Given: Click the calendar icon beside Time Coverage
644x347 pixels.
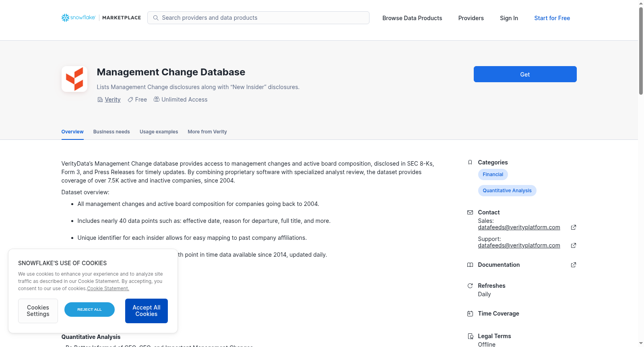Looking at the screenshot, I should (x=470, y=314).
